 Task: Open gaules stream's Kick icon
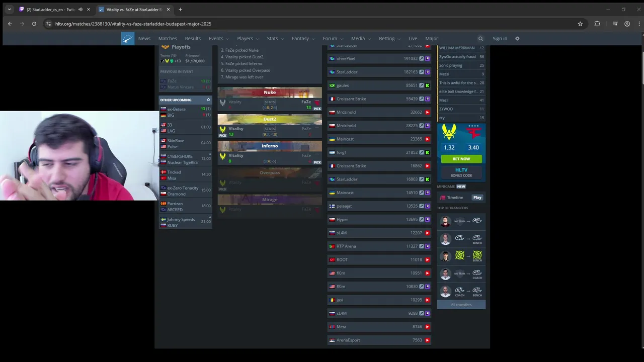[x=428, y=85]
